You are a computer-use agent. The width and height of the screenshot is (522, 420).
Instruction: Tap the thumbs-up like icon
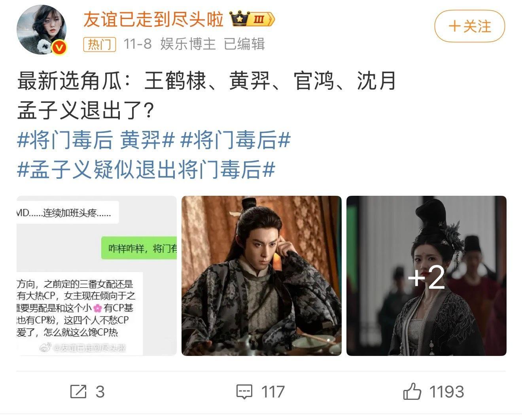[412, 391]
